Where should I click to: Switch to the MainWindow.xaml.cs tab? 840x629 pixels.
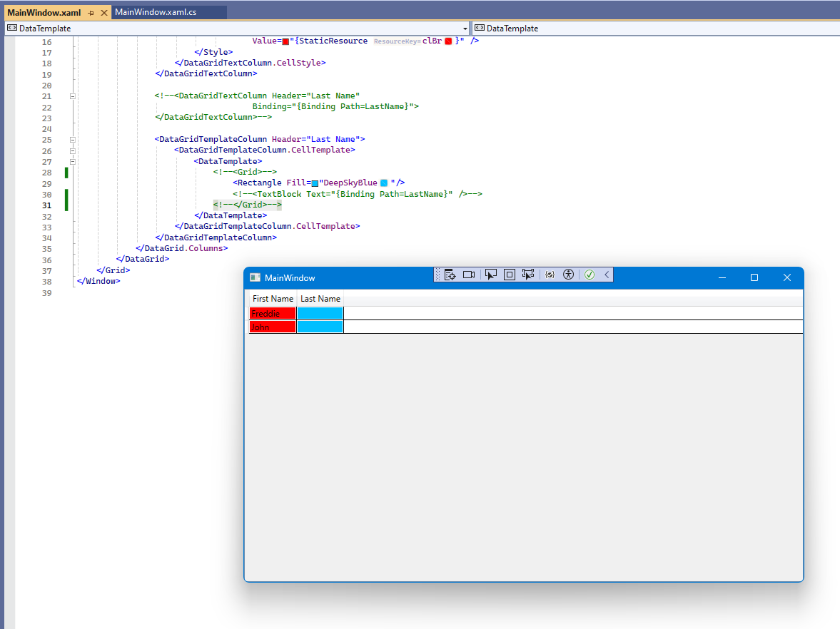coord(156,12)
